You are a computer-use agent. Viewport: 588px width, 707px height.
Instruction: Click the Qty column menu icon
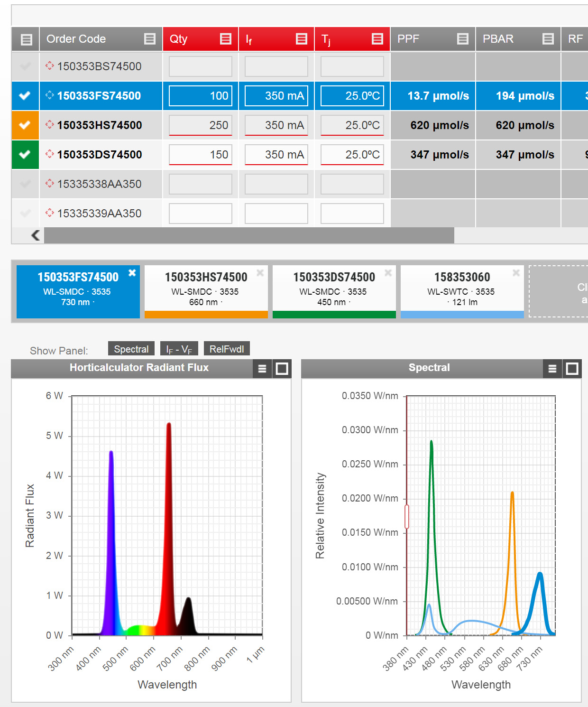point(226,39)
